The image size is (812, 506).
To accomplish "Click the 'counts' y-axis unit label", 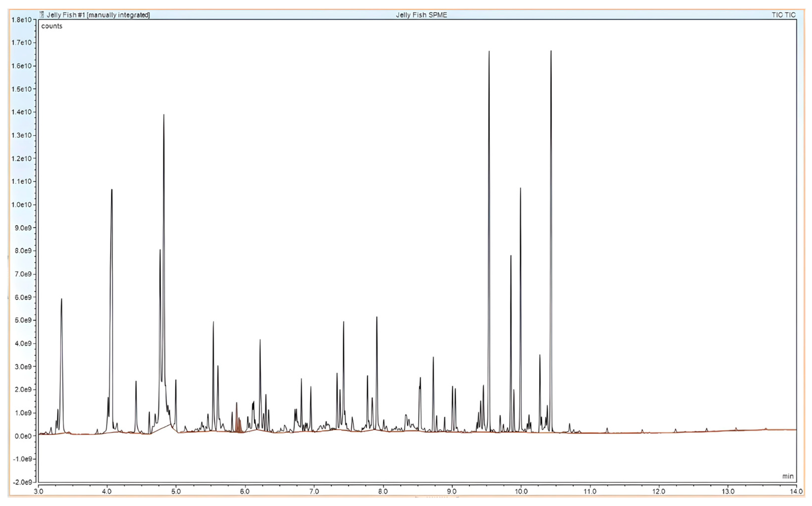I will (52, 26).
